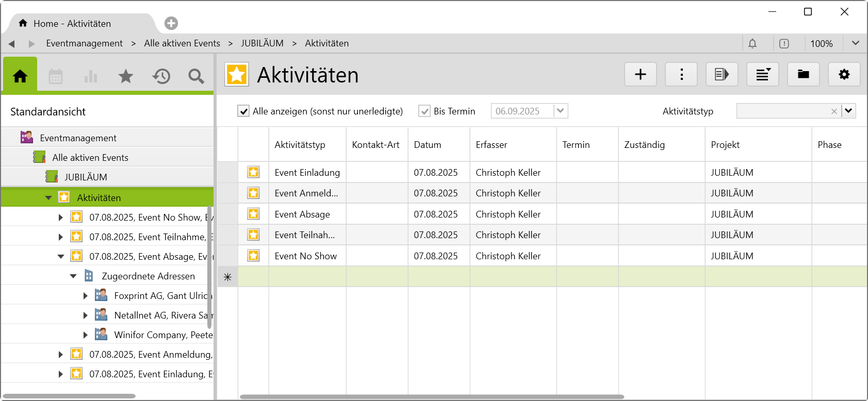
Task: Expand the Event No Show tree node
Action: tap(61, 218)
